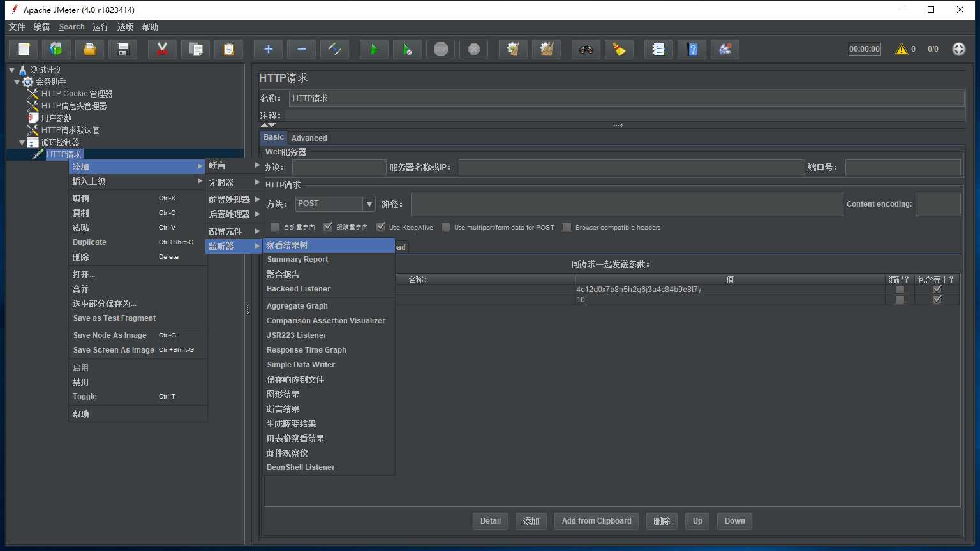This screenshot has width=980, height=551.
Task: Toggle 编码 checkbox in row with value 10
Action: click(x=900, y=300)
